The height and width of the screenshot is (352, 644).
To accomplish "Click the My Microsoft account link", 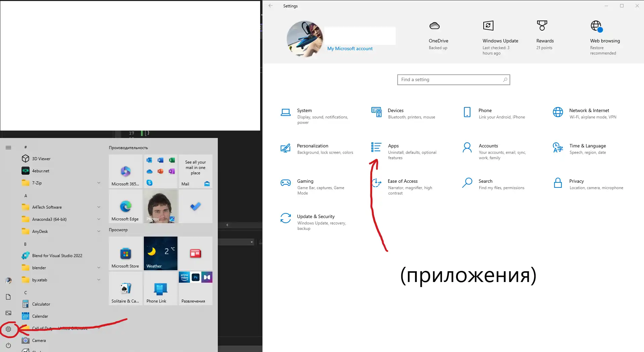I will [350, 48].
